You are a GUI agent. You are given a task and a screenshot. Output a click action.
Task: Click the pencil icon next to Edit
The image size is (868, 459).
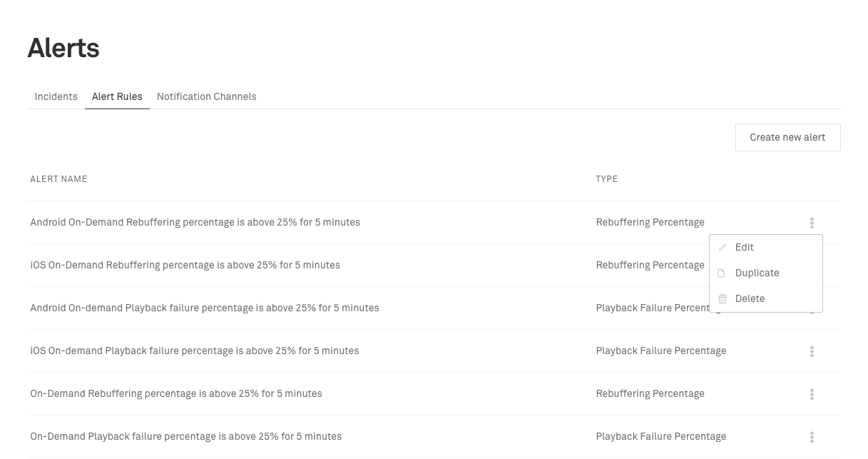click(723, 248)
